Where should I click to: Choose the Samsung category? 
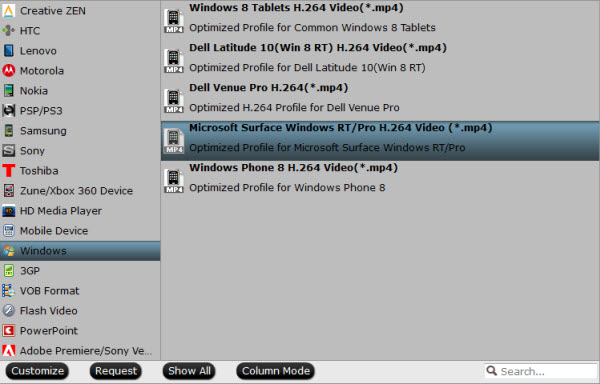pyautogui.click(x=80, y=130)
